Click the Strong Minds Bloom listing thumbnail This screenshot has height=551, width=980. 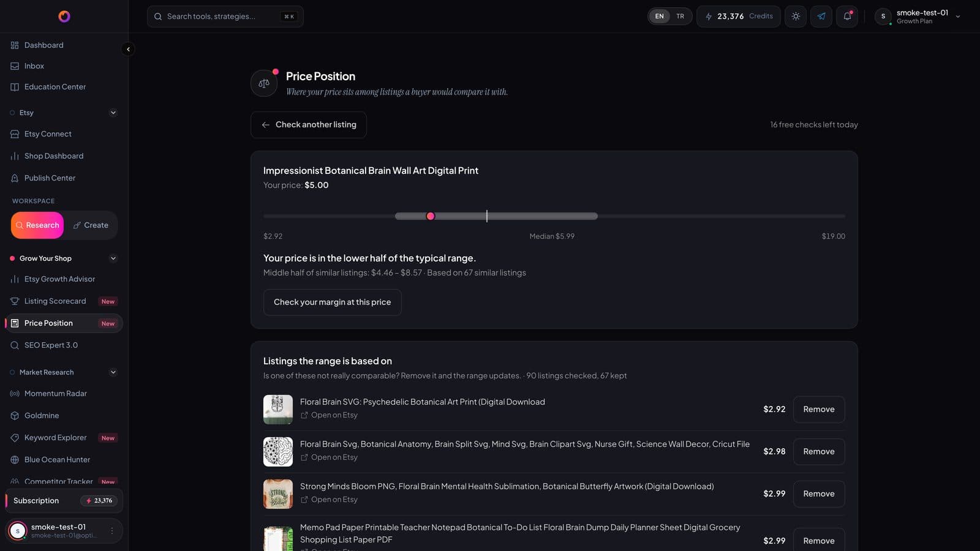[x=278, y=494]
